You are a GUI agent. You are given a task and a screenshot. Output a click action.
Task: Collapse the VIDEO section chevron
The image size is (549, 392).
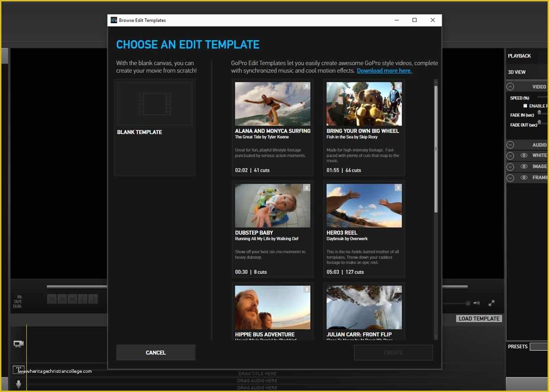pyautogui.click(x=510, y=86)
